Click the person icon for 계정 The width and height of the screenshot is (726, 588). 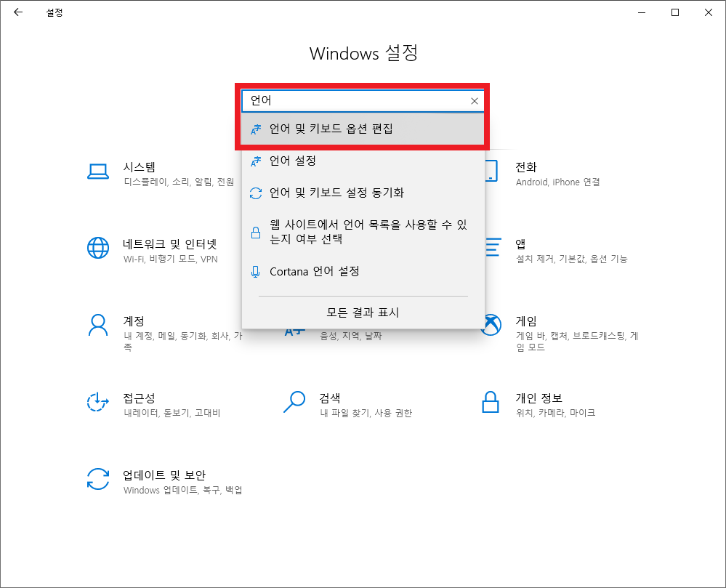tap(98, 325)
